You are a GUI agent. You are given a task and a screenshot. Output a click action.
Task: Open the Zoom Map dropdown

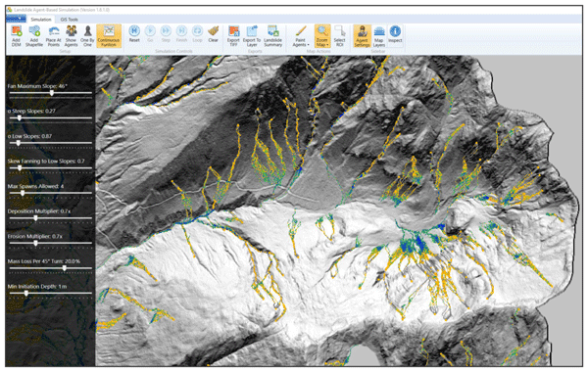(322, 36)
